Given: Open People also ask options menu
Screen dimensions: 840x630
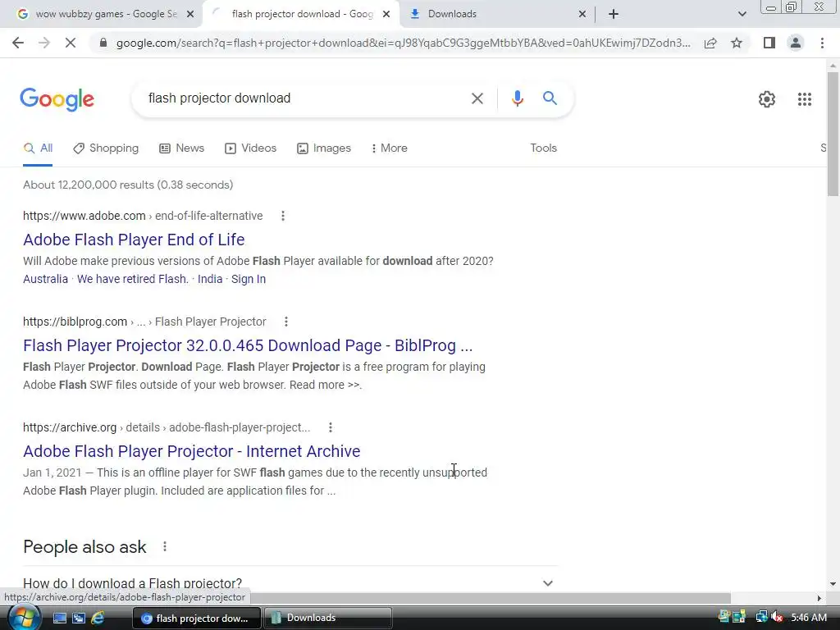Looking at the screenshot, I should [165, 546].
